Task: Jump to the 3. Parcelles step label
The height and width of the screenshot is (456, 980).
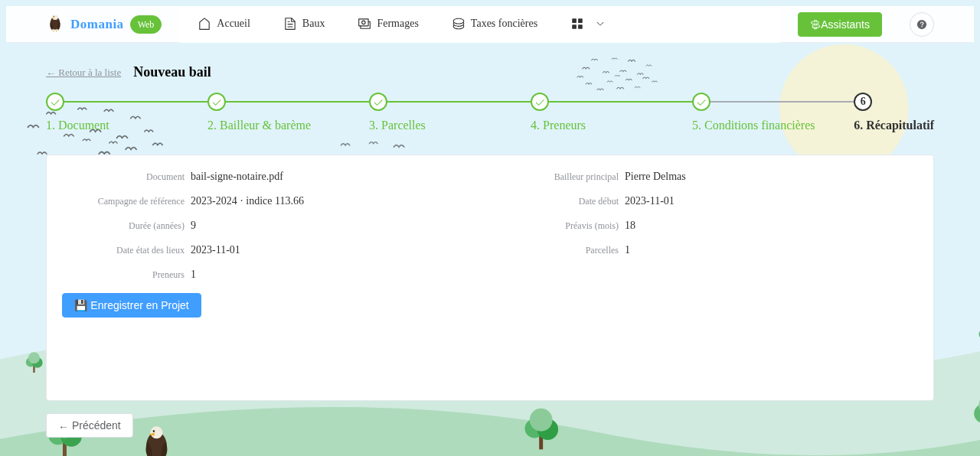Action: point(397,125)
